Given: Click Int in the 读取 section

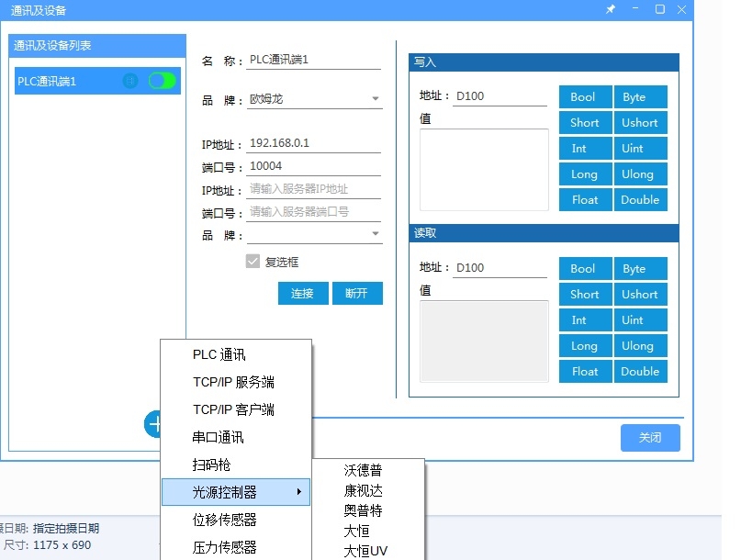Looking at the screenshot, I should (585, 319).
